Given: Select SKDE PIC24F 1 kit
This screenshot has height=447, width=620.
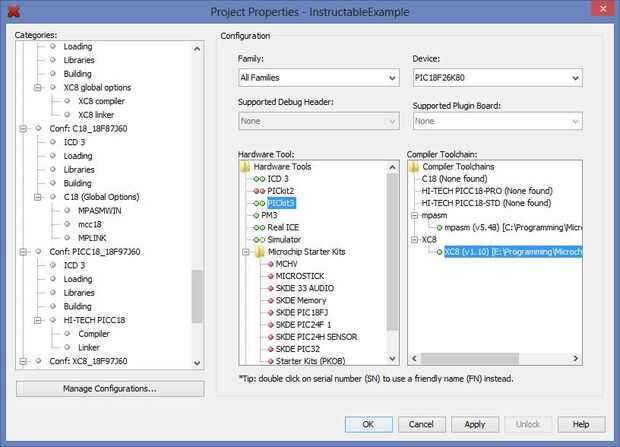Looking at the screenshot, I should click(x=303, y=325).
